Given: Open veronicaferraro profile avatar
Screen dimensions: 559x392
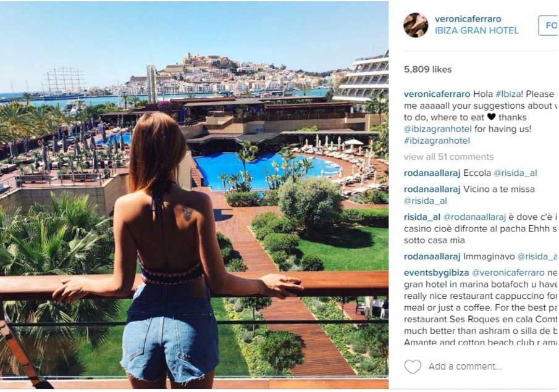Looking at the screenshot, I should point(415,25).
